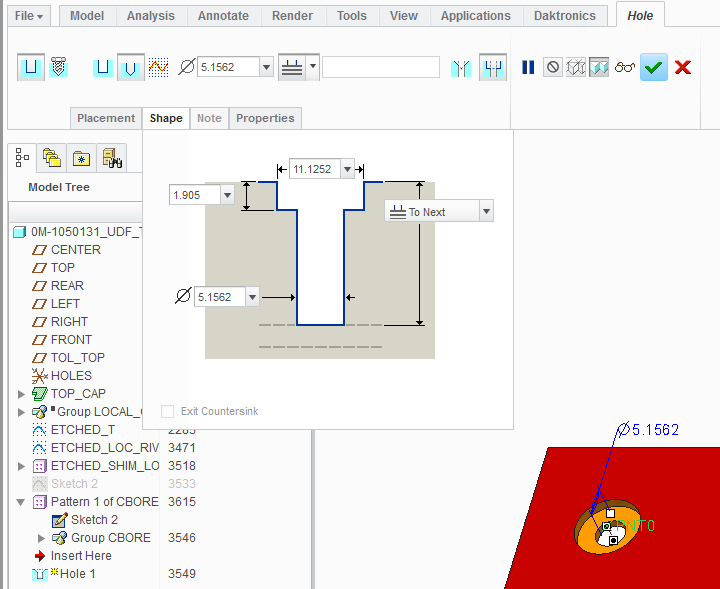Choose the sketched hole profile icon
The width and height of the screenshot is (720, 589).
pos(158,67)
